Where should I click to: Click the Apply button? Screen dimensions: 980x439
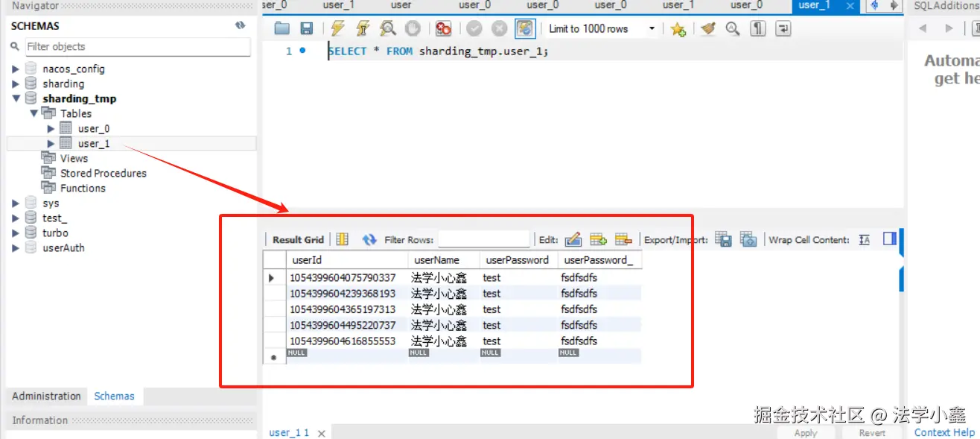806,433
